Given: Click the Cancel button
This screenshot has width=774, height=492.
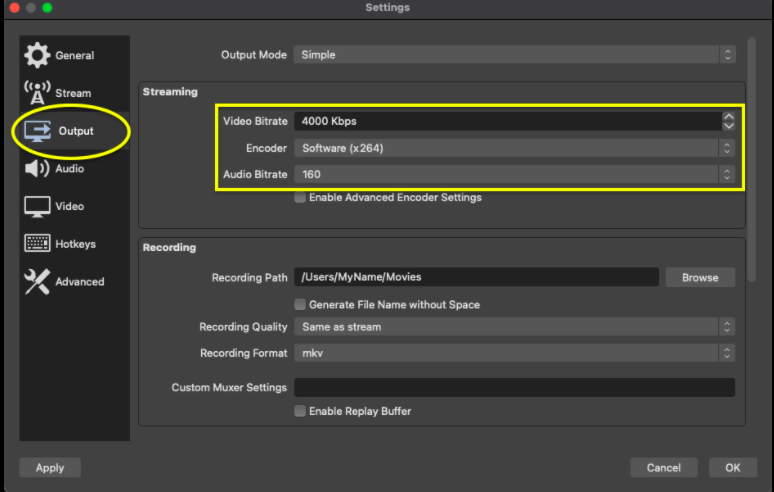Looking at the screenshot, I should pyautogui.click(x=663, y=467).
